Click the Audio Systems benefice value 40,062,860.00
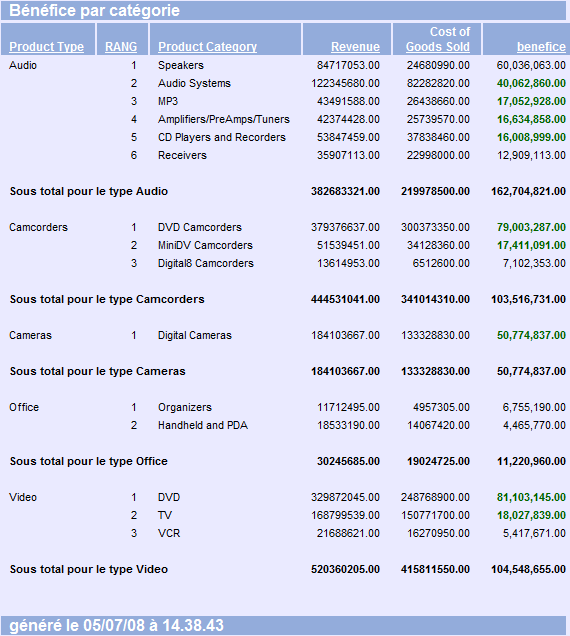 pyautogui.click(x=531, y=83)
